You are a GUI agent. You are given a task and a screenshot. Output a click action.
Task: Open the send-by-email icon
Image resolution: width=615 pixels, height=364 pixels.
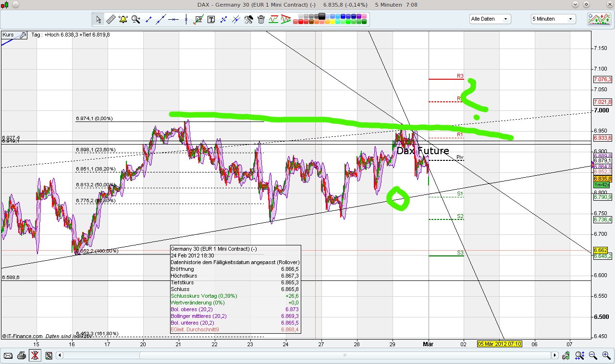(x=8, y=355)
